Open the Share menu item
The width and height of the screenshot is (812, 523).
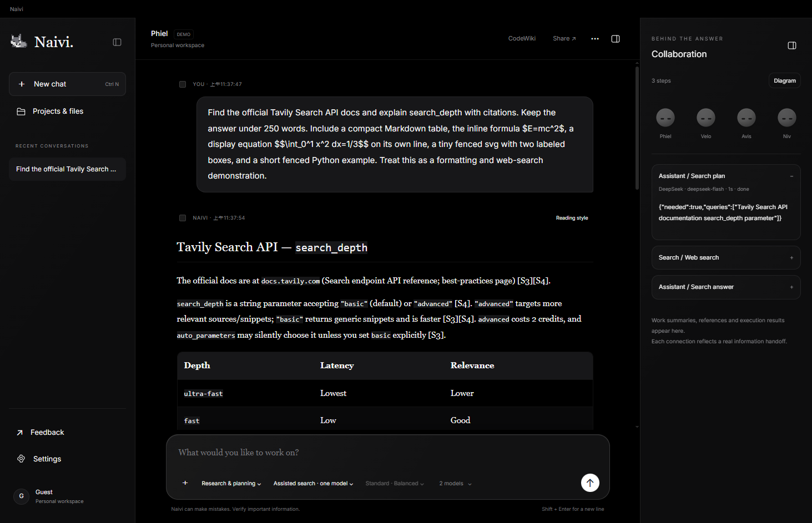click(564, 39)
